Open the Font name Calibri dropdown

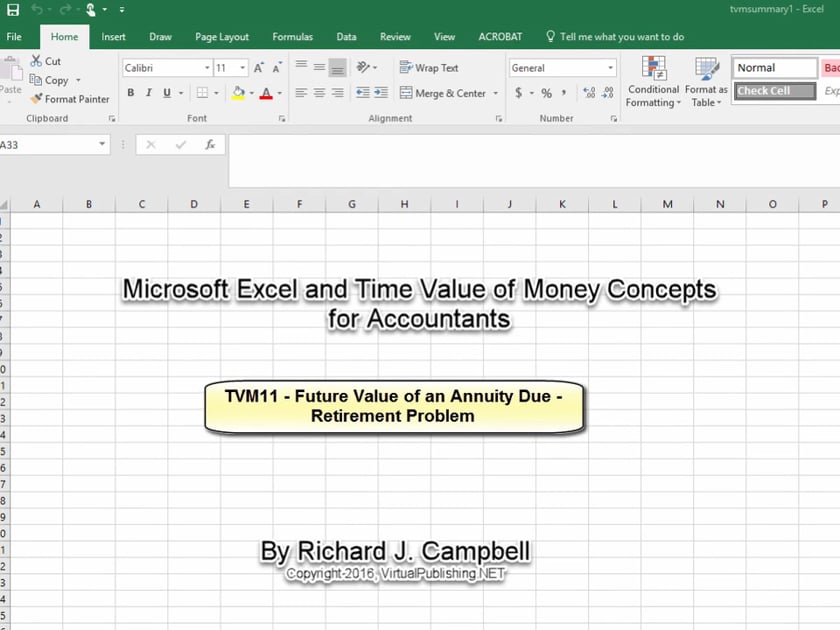coord(207,68)
